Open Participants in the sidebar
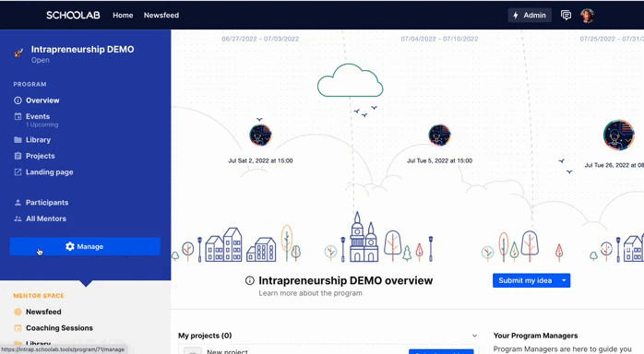The image size is (644, 354). (47, 203)
